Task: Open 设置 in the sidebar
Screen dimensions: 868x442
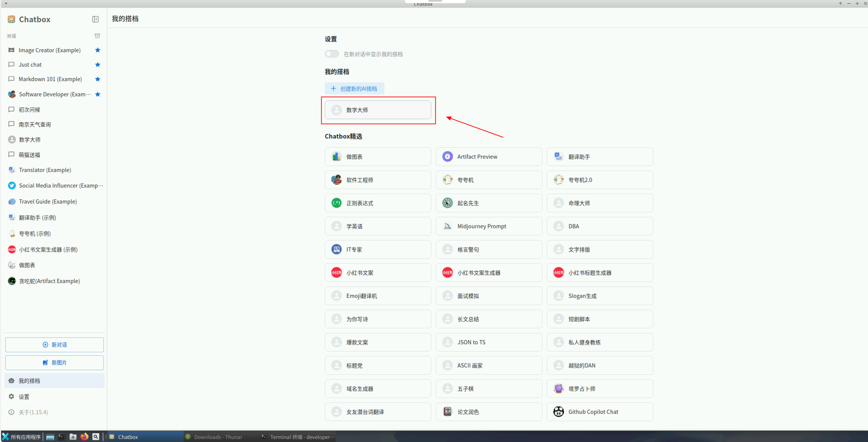Action: click(x=24, y=397)
